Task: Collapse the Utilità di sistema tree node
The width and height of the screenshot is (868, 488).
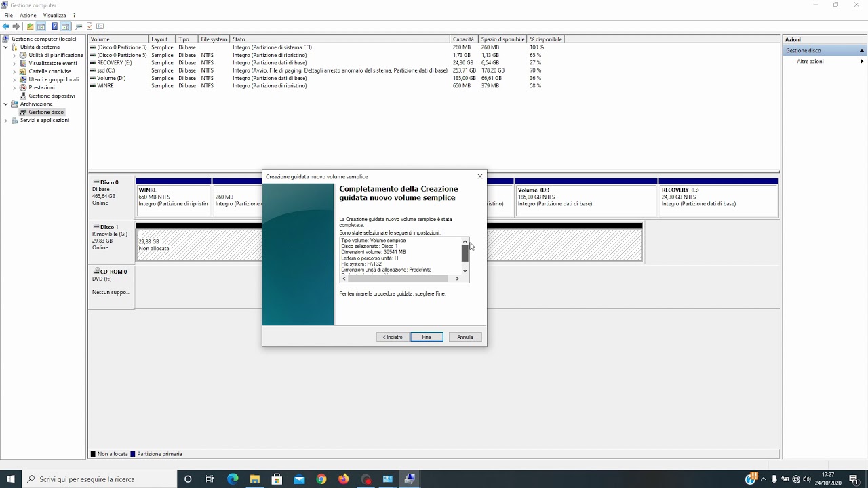Action: 6,47
